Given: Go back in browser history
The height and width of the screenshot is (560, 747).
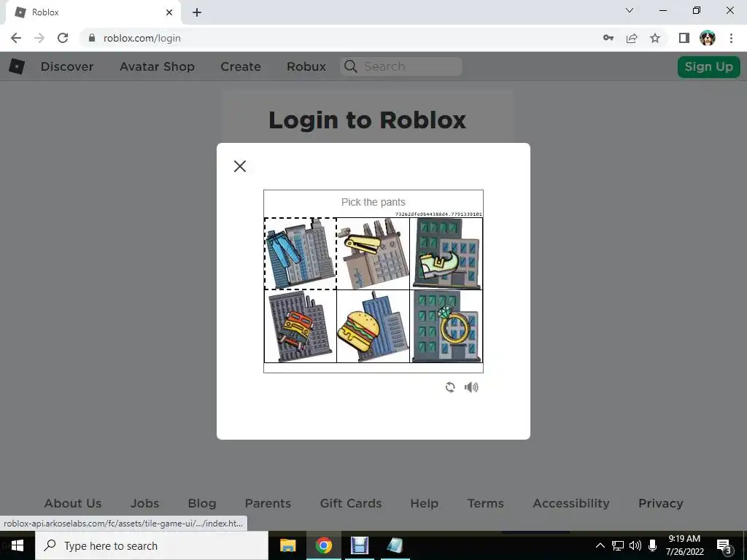Looking at the screenshot, I should click(x=16, y=38).
